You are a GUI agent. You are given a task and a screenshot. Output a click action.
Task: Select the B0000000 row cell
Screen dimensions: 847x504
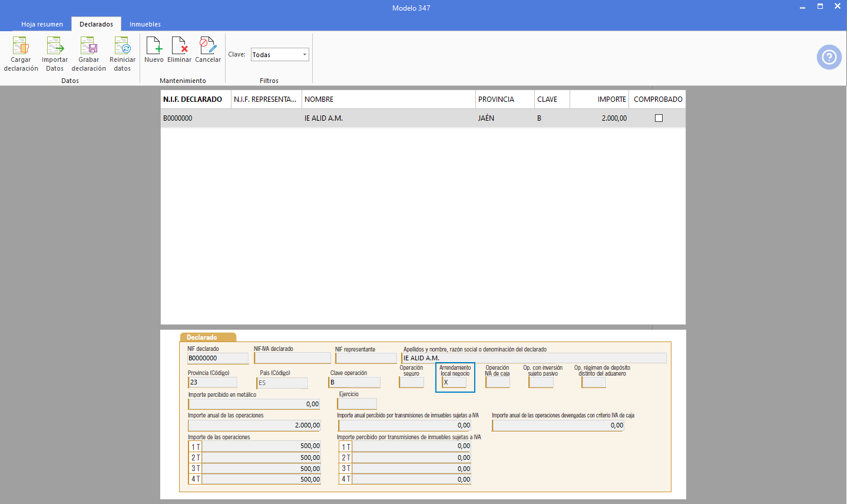[x=196, y=118]
